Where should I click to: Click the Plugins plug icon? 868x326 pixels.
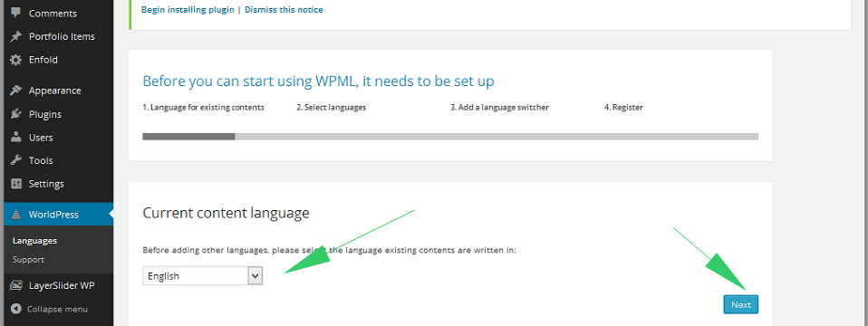point(16,115)
